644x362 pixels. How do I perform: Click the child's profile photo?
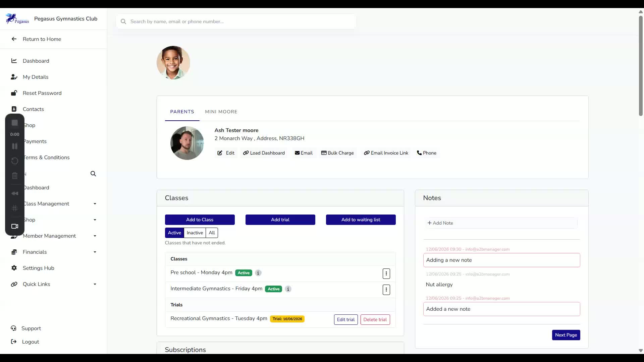[173, 63]
